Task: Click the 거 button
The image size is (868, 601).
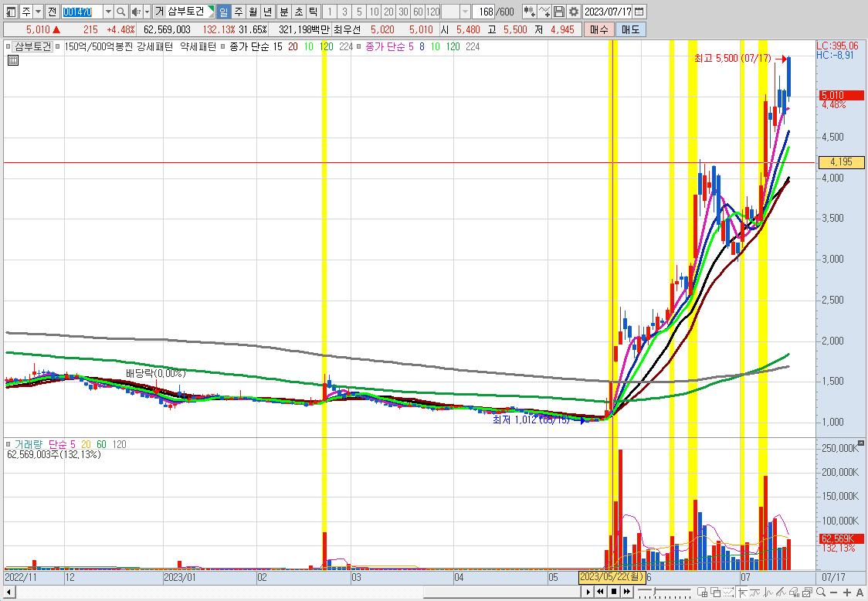Action: pos(159,12)
